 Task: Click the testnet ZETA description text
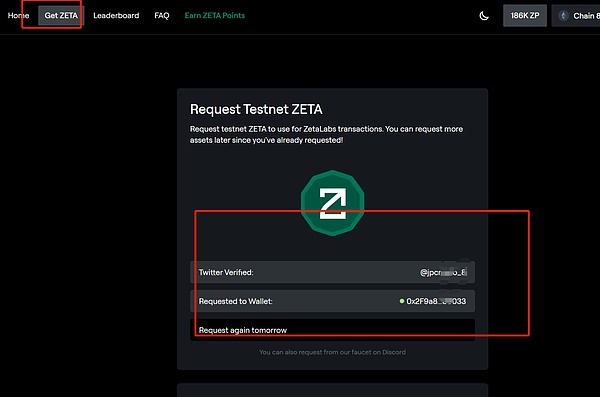tap(326, 134)
